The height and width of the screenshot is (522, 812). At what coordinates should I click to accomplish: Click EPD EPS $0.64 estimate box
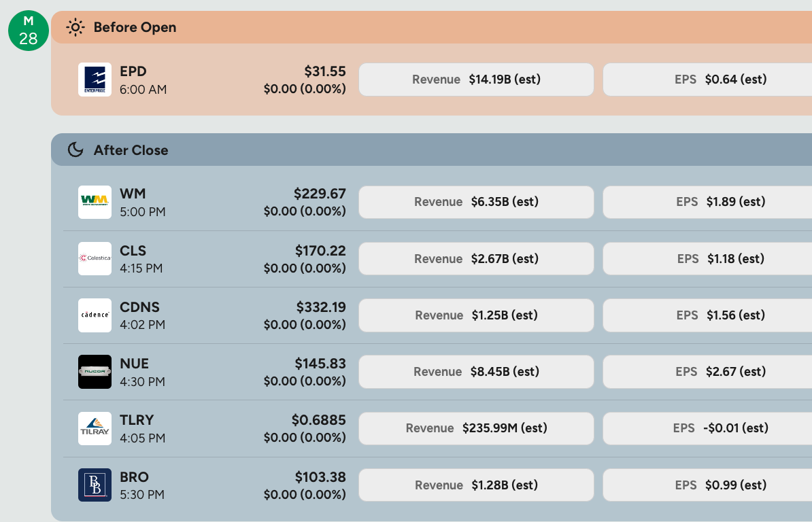[707, 80]
